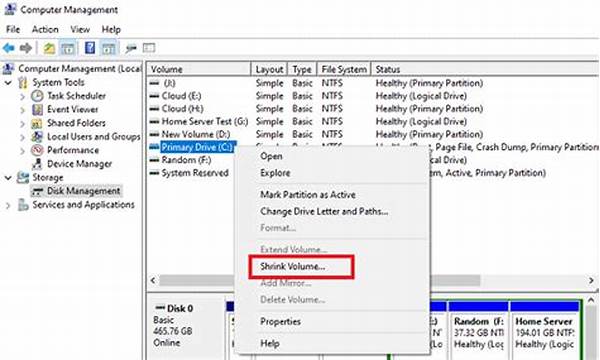Click the Storage icon in tree
600x360 pixels.
23,178
